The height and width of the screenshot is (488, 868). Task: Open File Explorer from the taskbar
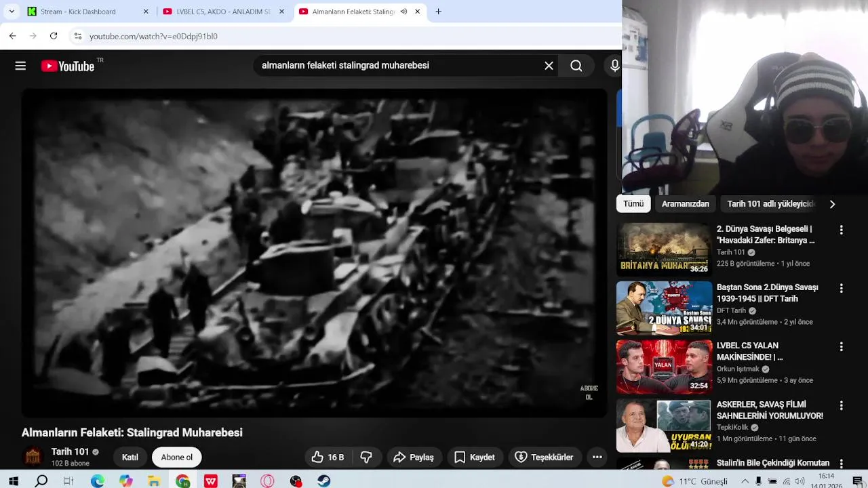click(154, 481)
